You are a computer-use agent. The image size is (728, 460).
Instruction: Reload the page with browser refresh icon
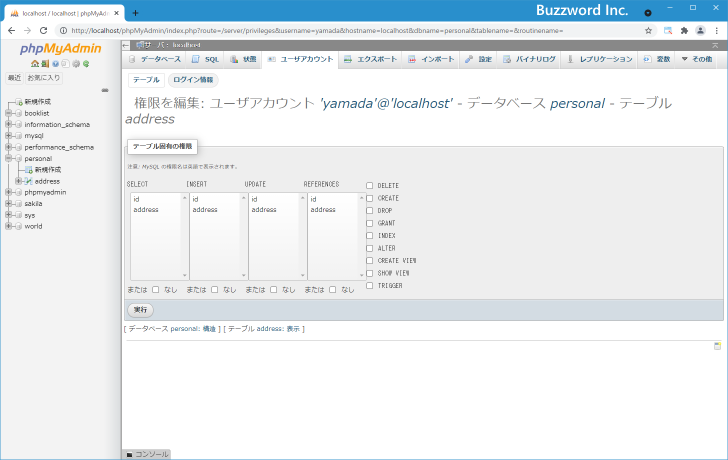point(44,31)
